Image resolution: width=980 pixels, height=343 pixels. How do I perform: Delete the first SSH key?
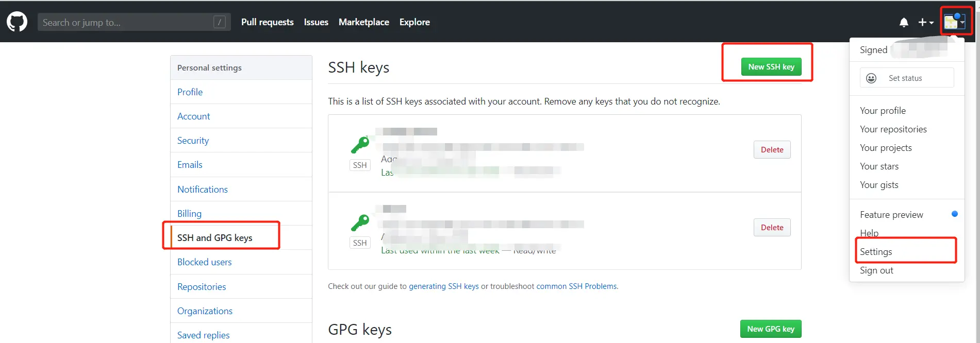(x=772, y=150)
